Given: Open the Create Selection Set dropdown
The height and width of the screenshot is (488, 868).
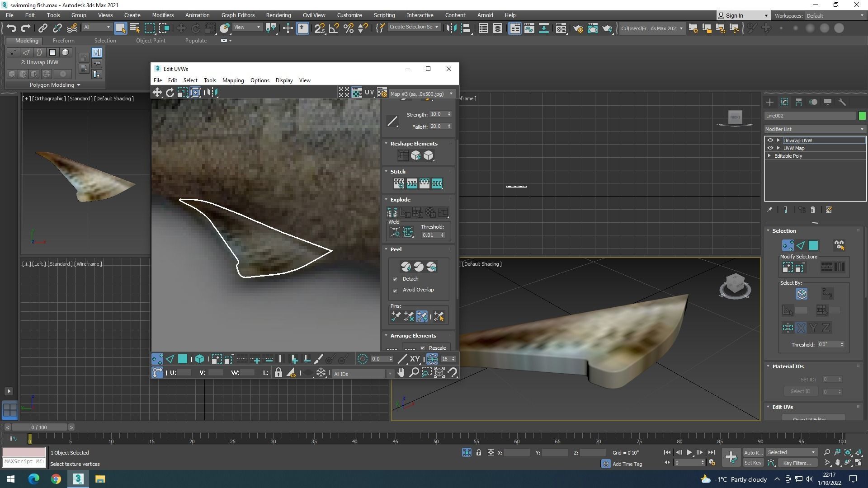Looking at the screenshot, I should [x=414, y=27].
